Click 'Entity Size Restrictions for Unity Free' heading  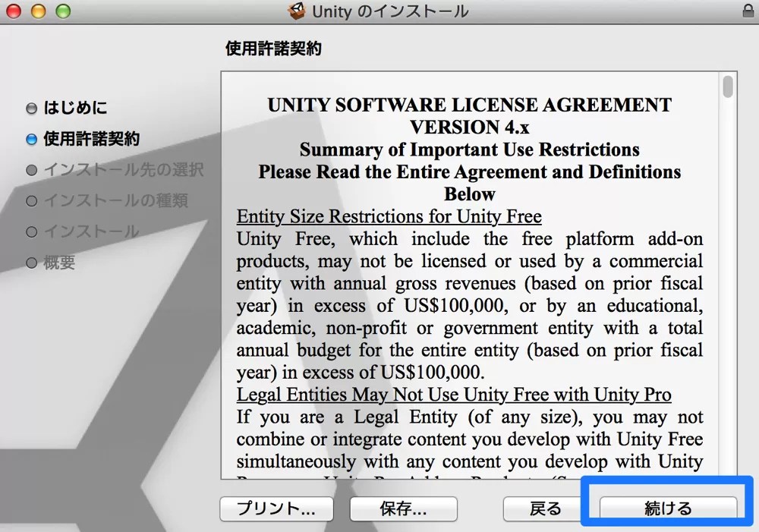click(389, 216)
